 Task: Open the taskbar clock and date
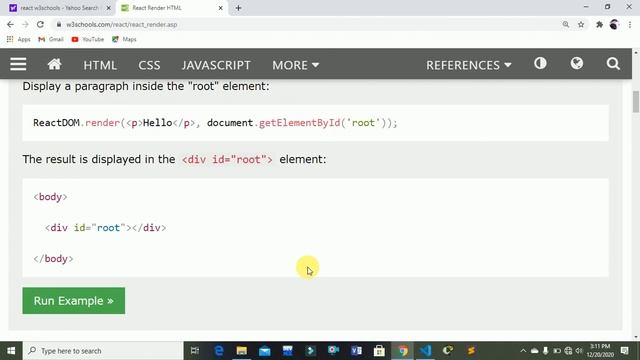[600, 351]
